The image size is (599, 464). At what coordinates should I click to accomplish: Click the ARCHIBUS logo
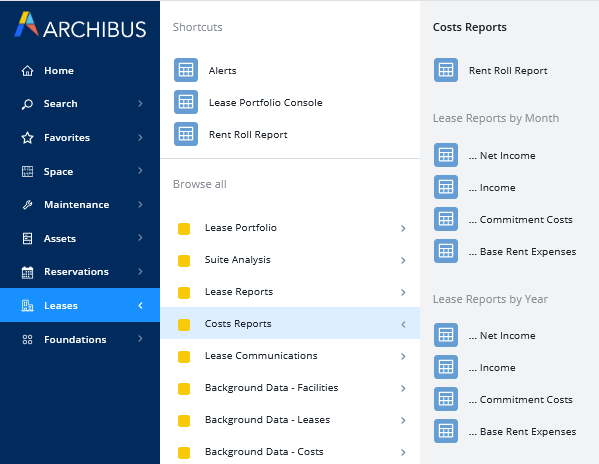pyautogui.click(x=80, y=26)
